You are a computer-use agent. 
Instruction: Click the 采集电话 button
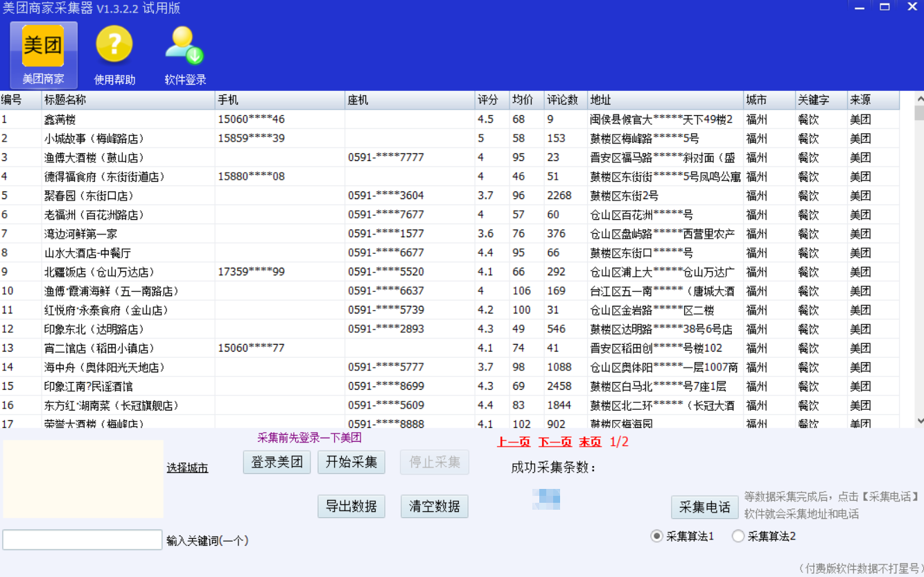coord(705,507)
